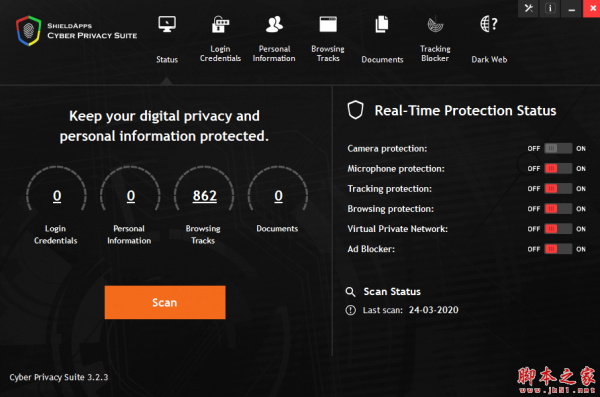Click Browsing Tracks label under gauge
Screen dimensions: 600x397
pos(203,235)
